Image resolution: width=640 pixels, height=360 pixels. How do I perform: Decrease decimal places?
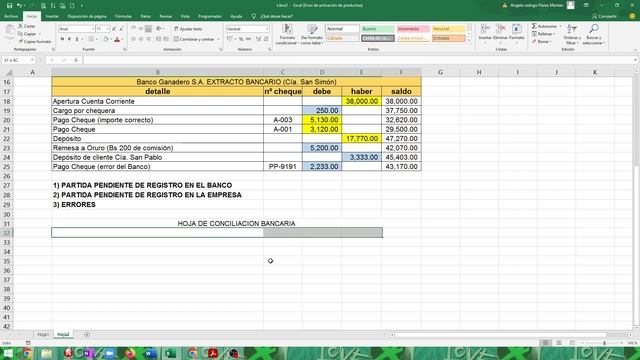click(x=266, y=39)
